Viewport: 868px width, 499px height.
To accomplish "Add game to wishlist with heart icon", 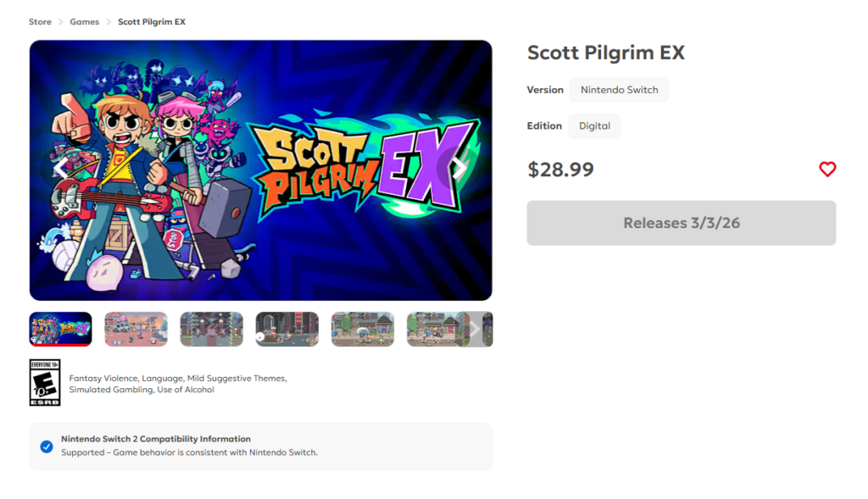I will (x=827, y=169).
